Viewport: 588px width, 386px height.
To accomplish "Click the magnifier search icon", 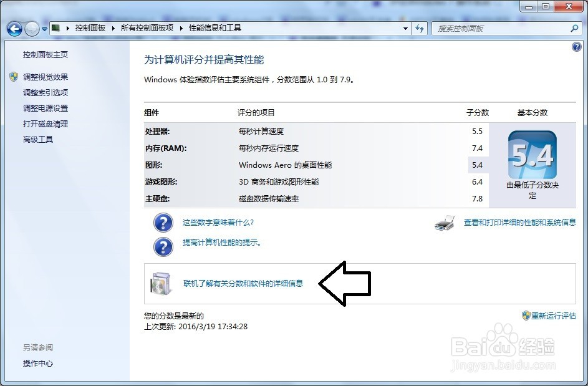I will 574,28.
